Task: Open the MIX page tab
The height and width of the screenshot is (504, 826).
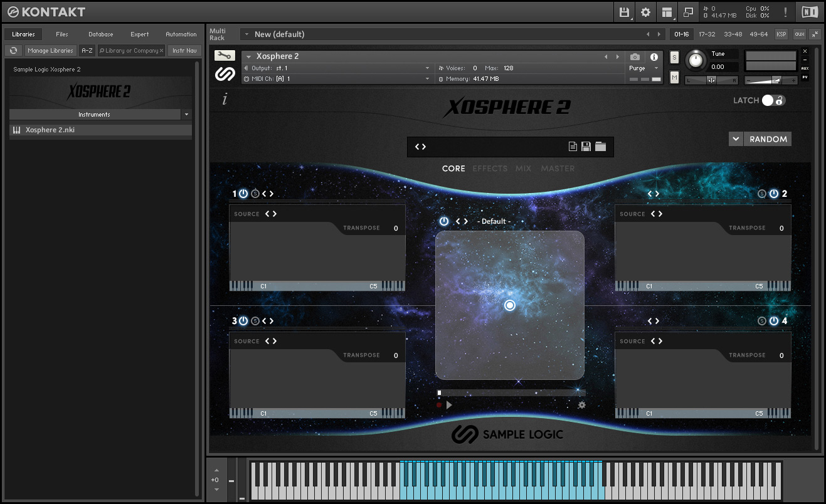Action: [x=524, y=169]
